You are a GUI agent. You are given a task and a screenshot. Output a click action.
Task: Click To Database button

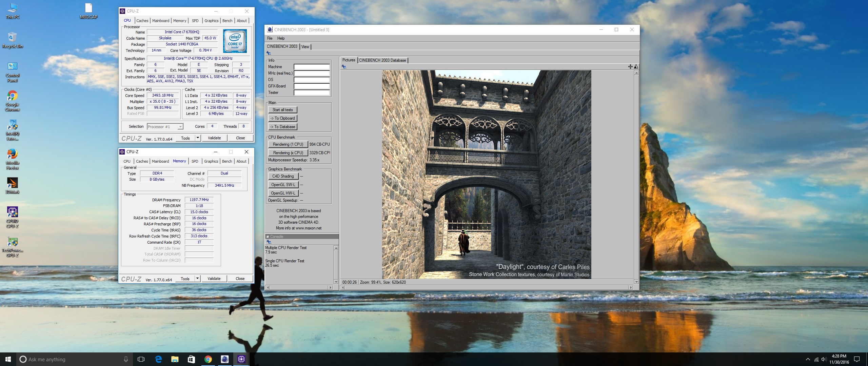point(283,127)
